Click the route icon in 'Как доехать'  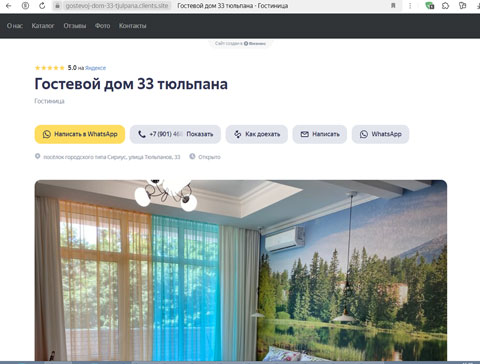coord(237,134)
